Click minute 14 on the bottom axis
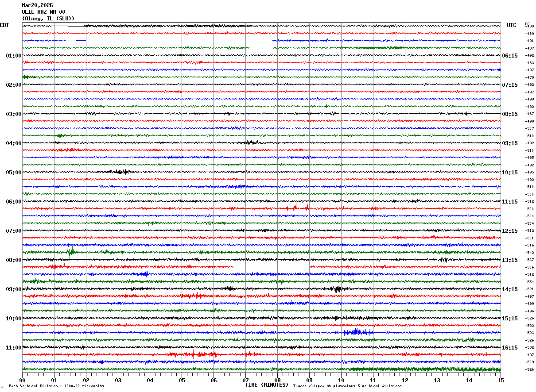Viewport: 536px width, 392px height. click(469, 380)
